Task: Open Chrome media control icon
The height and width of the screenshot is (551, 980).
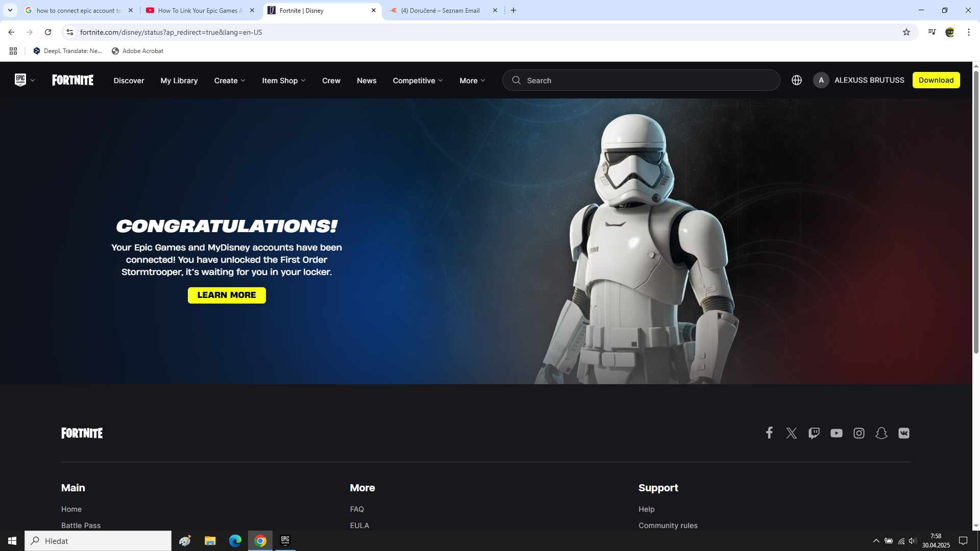Action: [932, 32]
